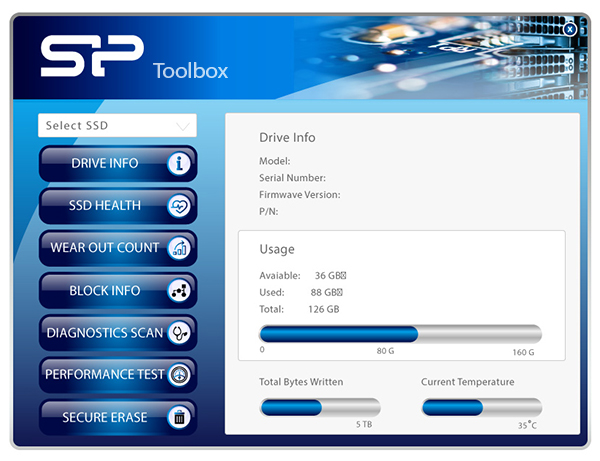Click the Total Bytes Written bar
The width and height of the screenshot is (600, 461).
click(320, 407)
